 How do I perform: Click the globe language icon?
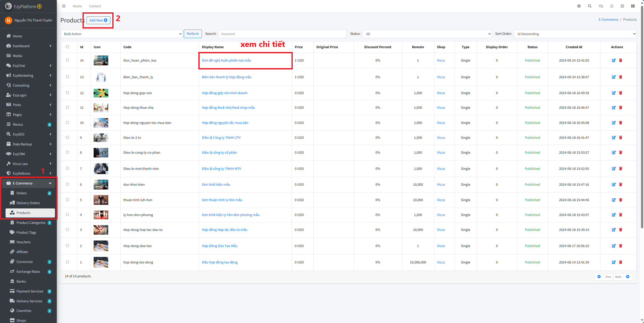tap(579, 6)
